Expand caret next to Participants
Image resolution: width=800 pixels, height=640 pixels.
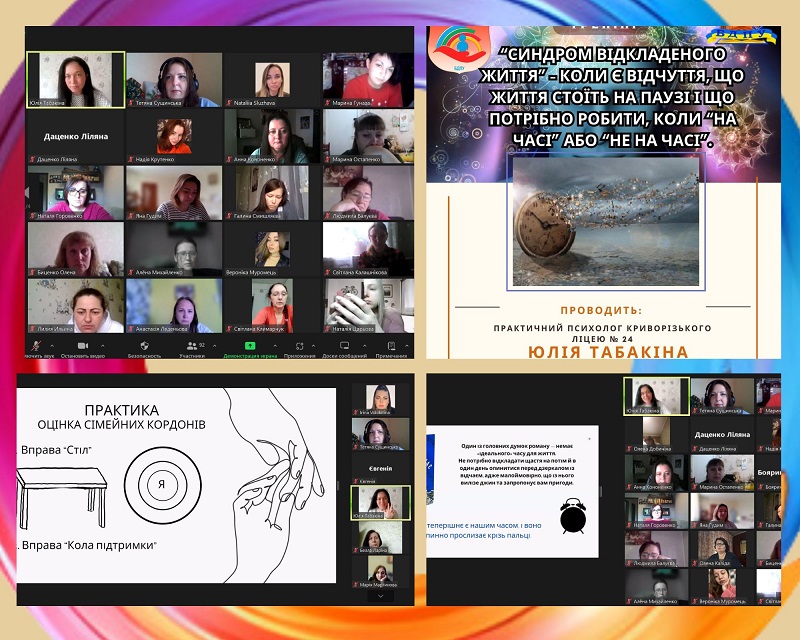tap(214, 346)
